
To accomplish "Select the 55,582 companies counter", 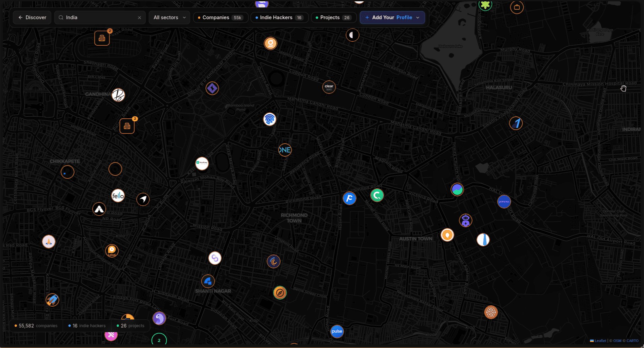I will [36, 326].
